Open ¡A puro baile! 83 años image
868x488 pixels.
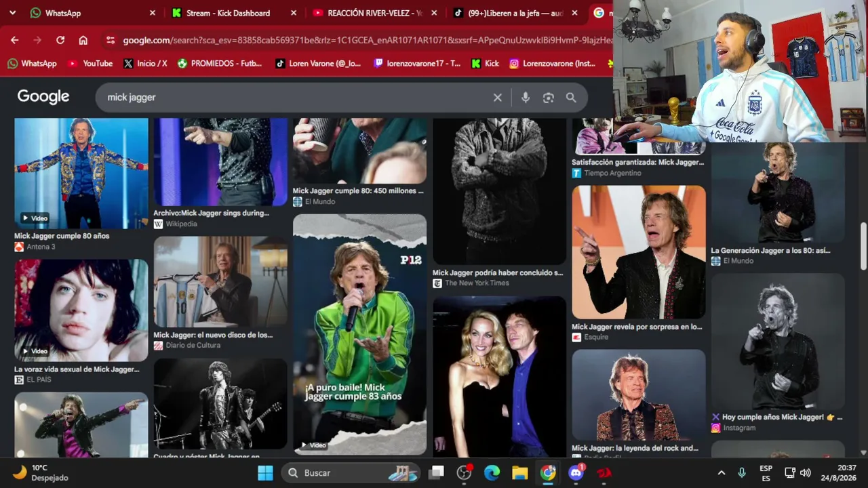click(359, 334)
